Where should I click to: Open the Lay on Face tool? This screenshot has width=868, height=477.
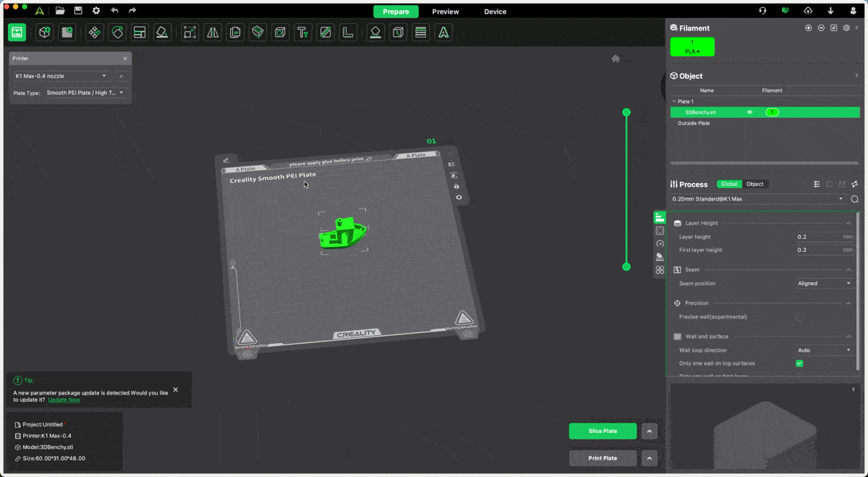pos(163,33)
